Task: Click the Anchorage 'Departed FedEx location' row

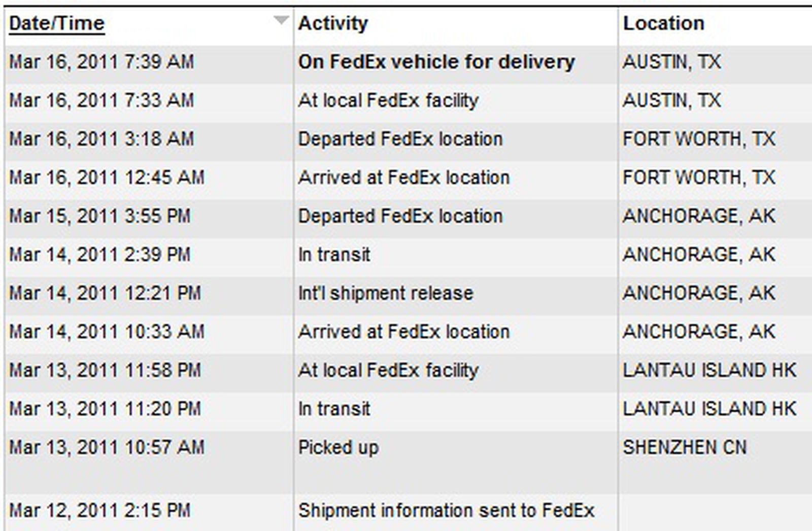Action: [400, 216]
